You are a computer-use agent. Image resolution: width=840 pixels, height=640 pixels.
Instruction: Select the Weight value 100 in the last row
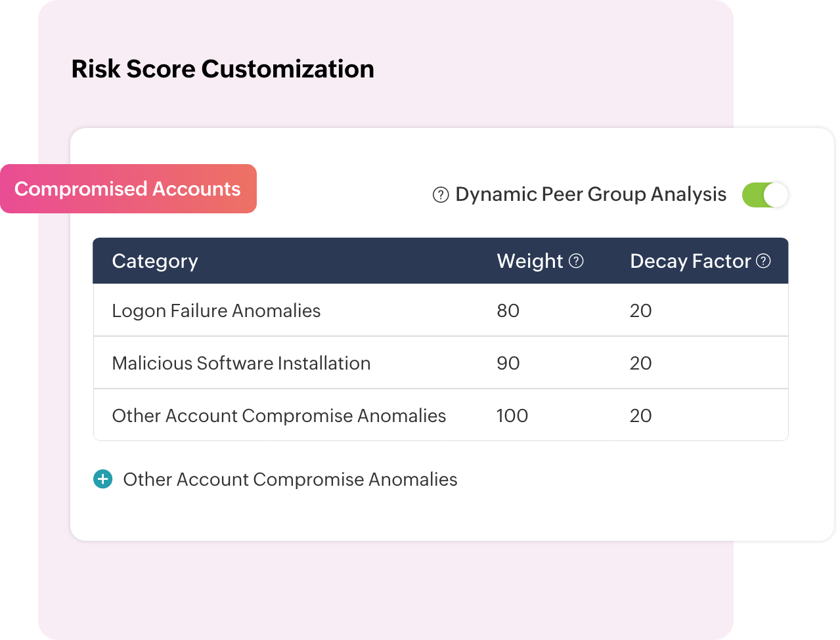click(512, 415)
